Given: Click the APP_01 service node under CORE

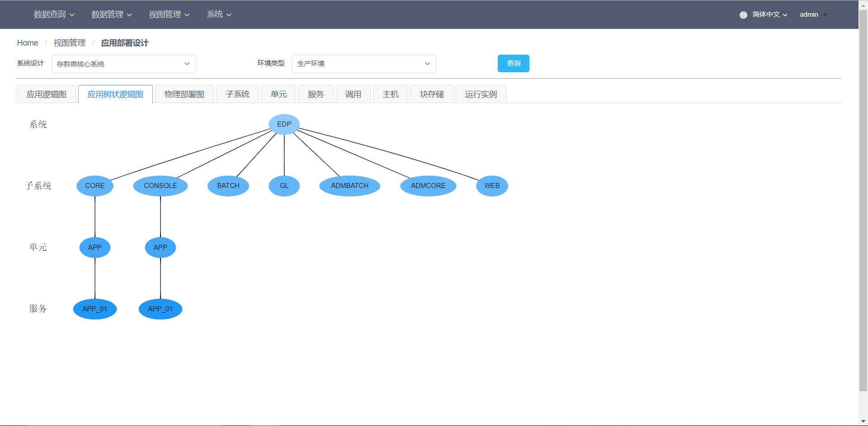Looking at the screenshot, I should (x=95, y=309).
